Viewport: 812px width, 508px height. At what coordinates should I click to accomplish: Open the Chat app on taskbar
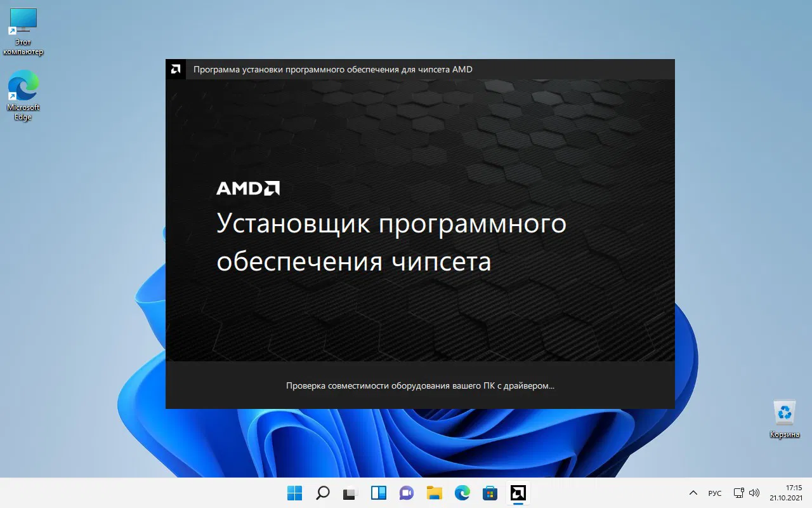407,493
